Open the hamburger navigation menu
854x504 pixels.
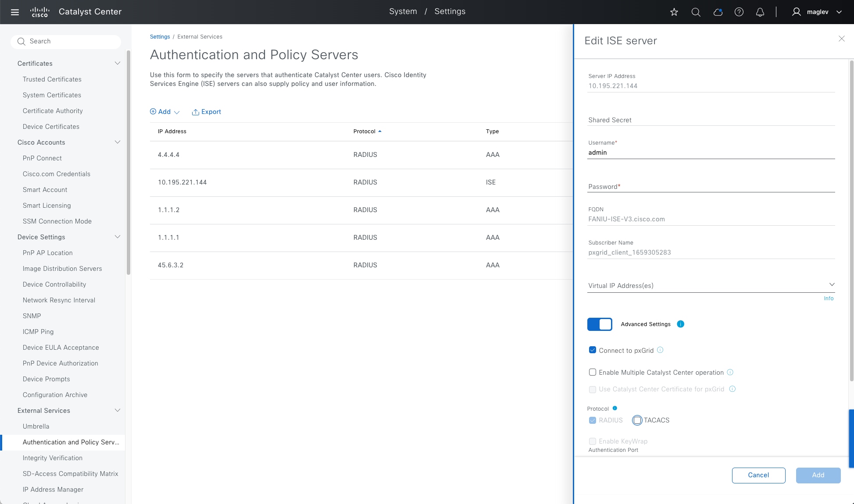tap(15, 12)
